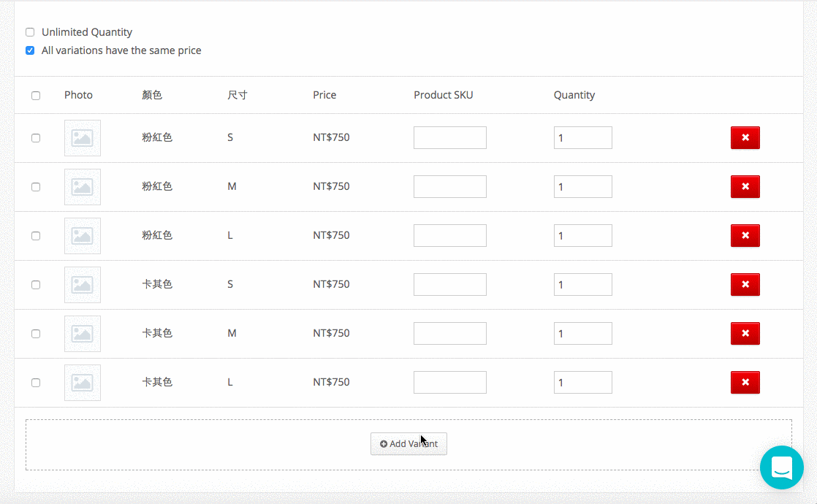Check the 粉紅色 S row checkbox
The width and height of the screenshot is (817, 504).
click(36, 138)
